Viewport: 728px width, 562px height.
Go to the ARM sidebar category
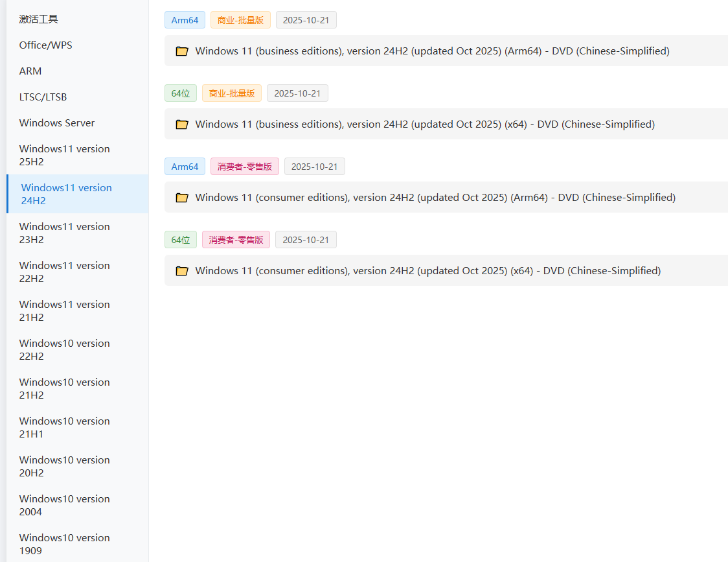(x=30, y=71)
